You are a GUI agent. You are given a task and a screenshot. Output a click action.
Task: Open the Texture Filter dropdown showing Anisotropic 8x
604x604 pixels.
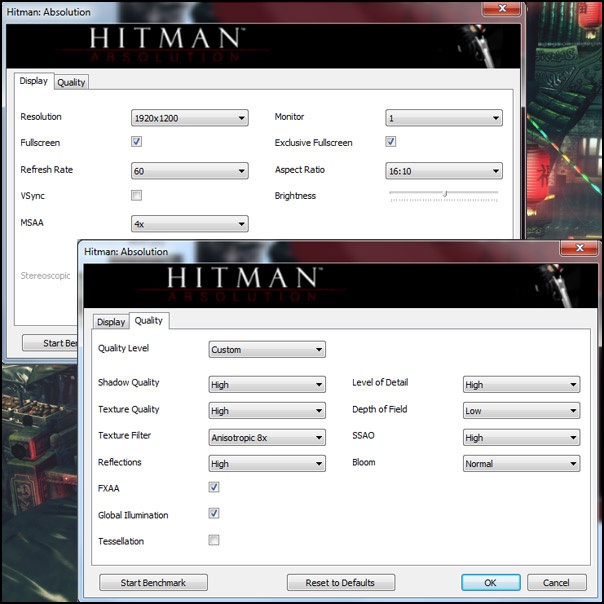(267, 438)
